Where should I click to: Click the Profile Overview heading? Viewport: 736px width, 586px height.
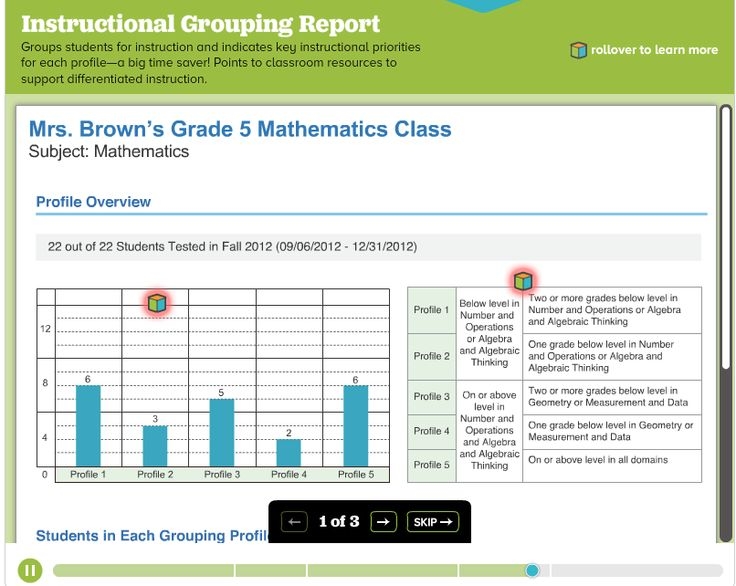(x=93, y=202)
